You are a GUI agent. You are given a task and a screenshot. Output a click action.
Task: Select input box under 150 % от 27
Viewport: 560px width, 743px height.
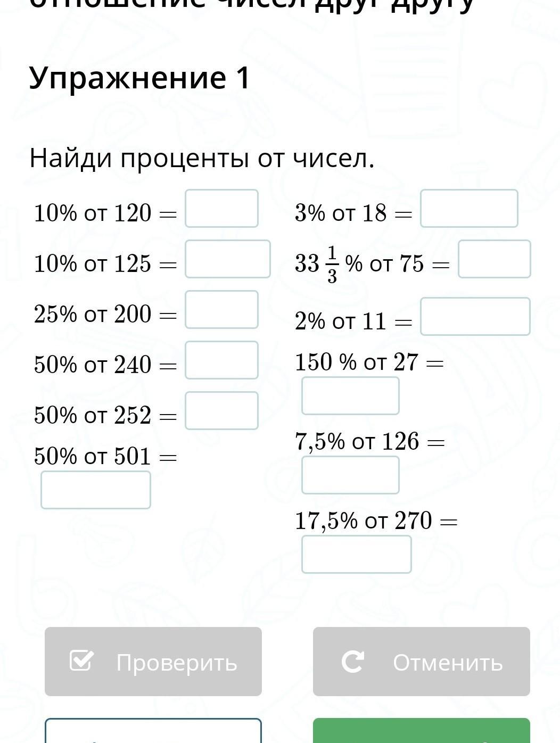point(350,396)
